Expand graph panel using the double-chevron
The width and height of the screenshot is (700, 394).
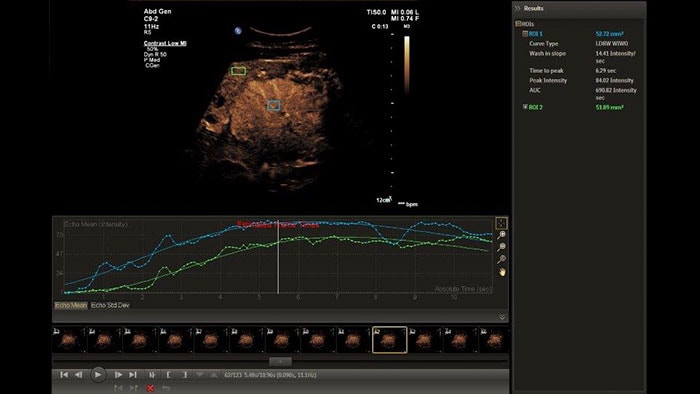pyautogui.click(x=502, y=317)
